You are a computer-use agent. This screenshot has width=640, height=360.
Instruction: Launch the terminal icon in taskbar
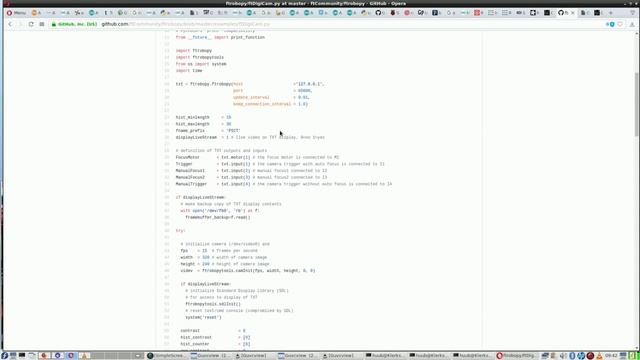(22, 356)
